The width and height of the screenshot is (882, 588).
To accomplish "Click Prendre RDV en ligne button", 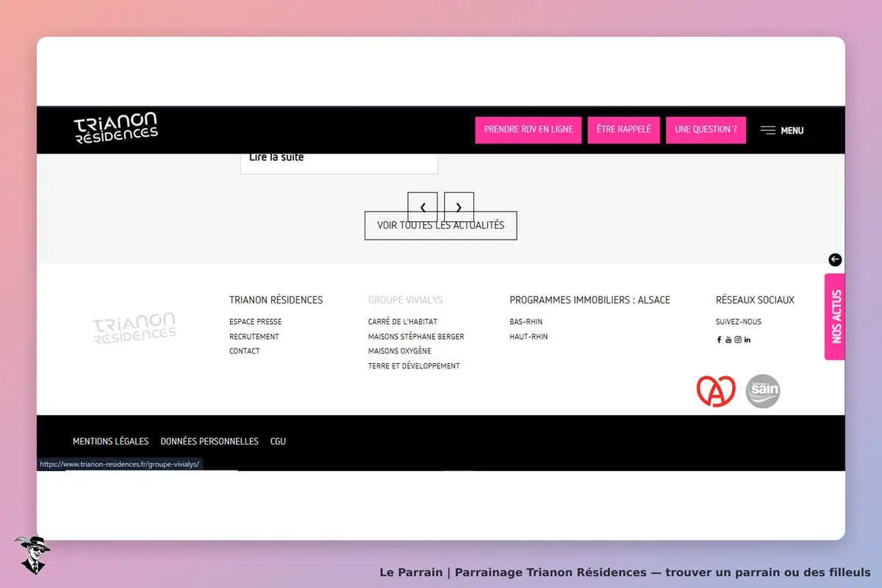I will (x=528, y=129).
